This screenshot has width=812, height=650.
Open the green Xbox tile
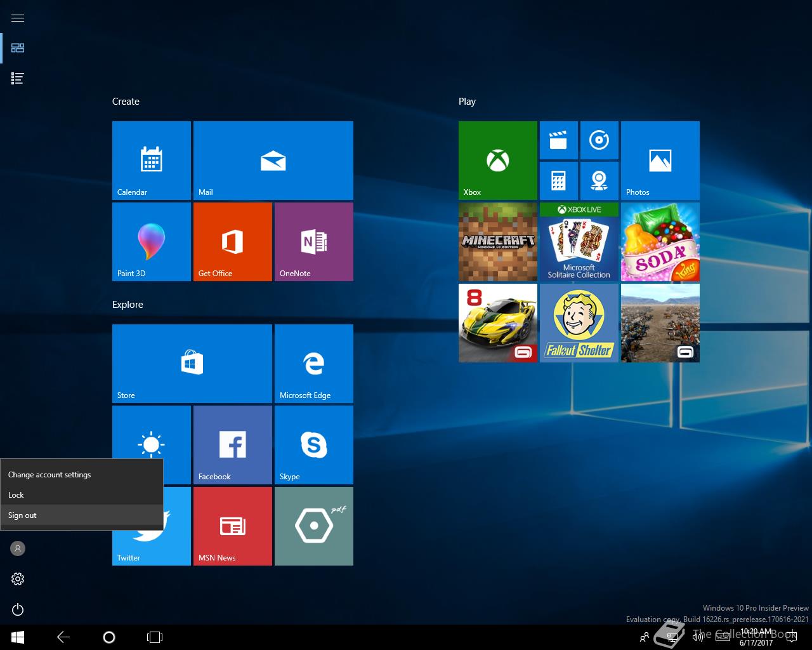(498, 161)
